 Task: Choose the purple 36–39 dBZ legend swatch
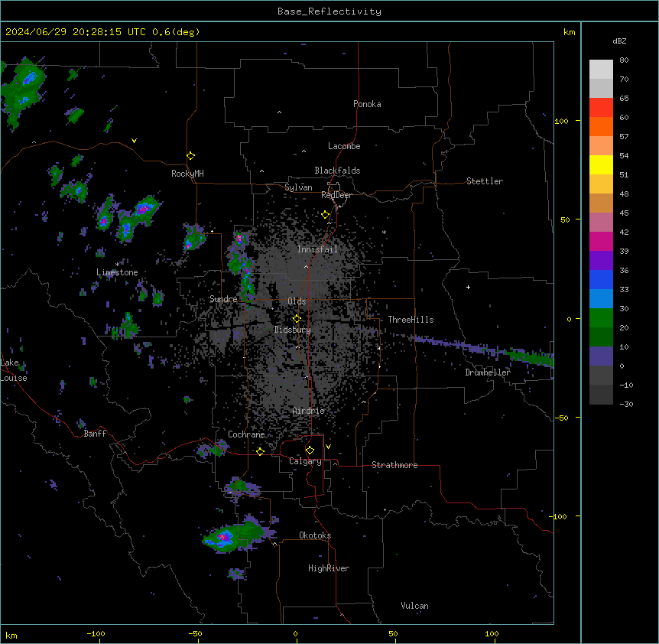pyautogui.click(x=601, y=261)
